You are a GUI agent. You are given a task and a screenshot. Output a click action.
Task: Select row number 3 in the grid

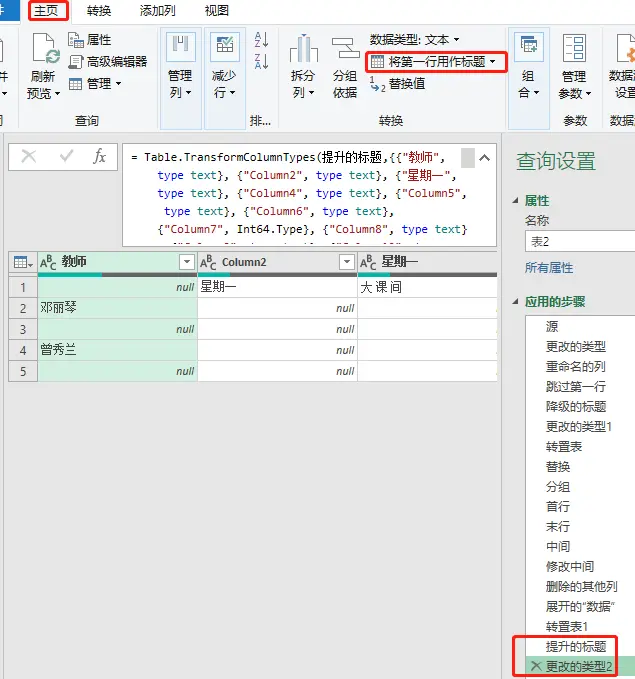pyautogui.click(x=23, y=329)
